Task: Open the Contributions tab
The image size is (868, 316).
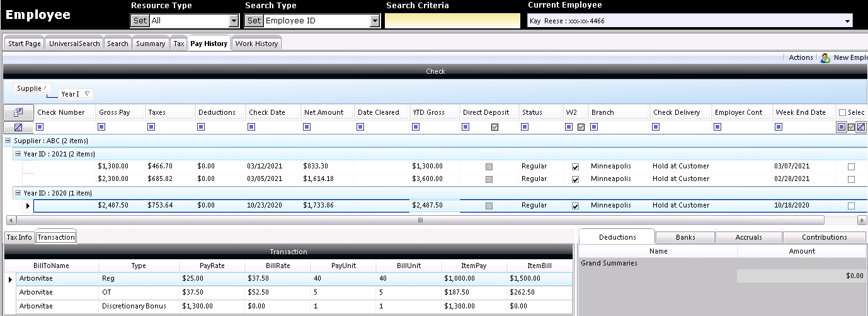Action: point(825,237)
